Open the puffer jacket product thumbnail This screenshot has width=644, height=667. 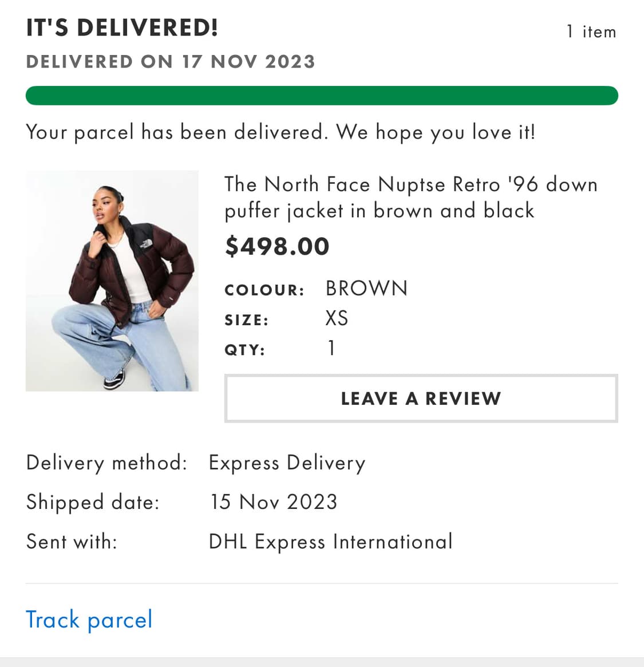pyautogui.click(x=112, y=281)
